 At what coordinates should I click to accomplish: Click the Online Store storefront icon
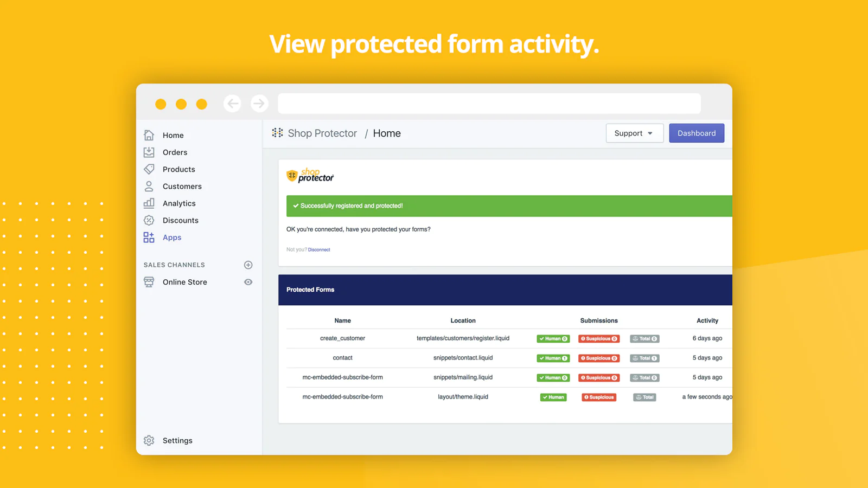tap(149, 282)
